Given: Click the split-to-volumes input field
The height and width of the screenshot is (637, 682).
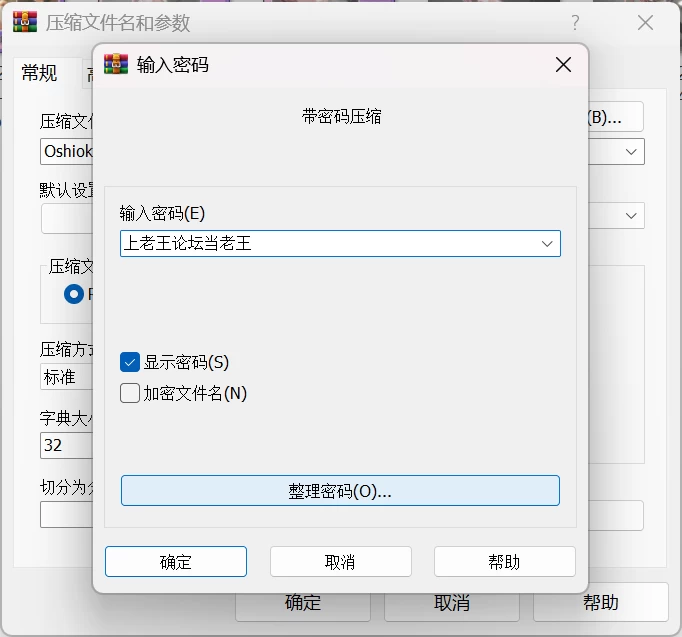Looking at the screenshot, I should pos(67,514).
